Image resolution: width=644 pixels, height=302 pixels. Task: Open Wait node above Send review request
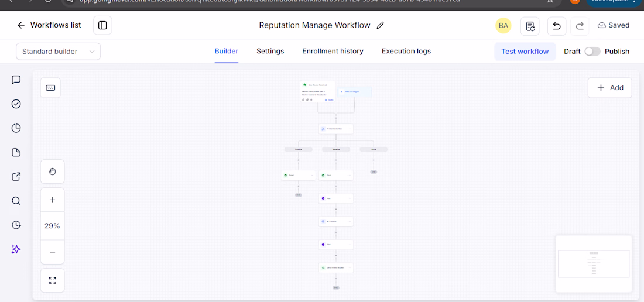(x=336, y=245)
